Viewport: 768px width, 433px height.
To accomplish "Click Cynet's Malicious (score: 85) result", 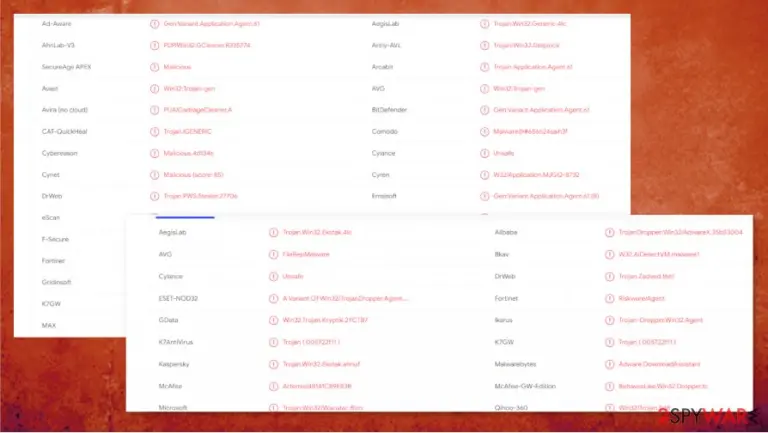I will [193, 175].
